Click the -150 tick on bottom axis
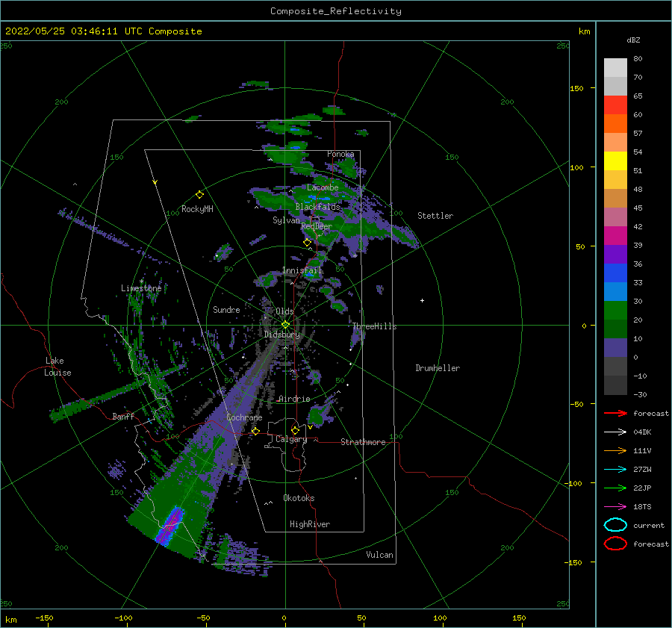The width and height of the screenshot is (672, 628). (x=44, y=618)
